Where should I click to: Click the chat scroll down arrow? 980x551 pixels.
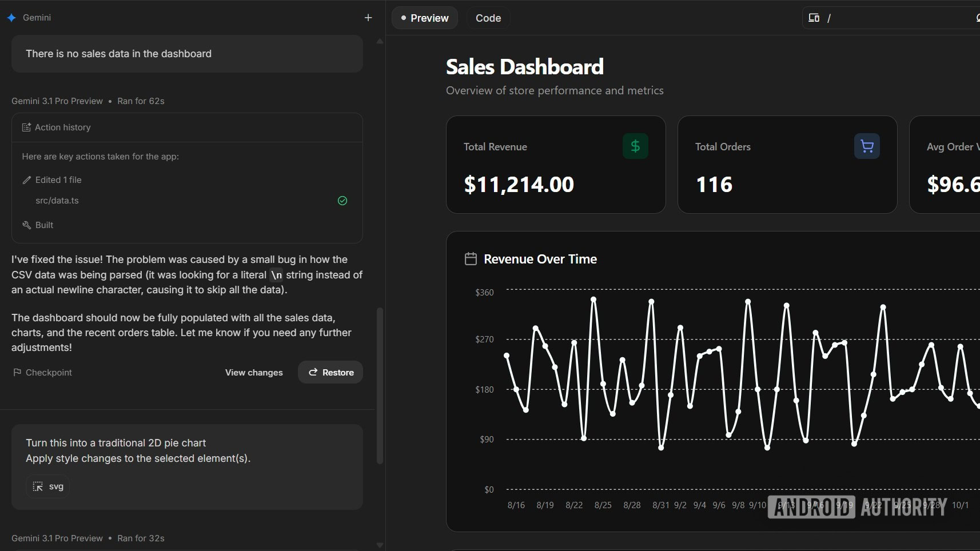point(380,545)
